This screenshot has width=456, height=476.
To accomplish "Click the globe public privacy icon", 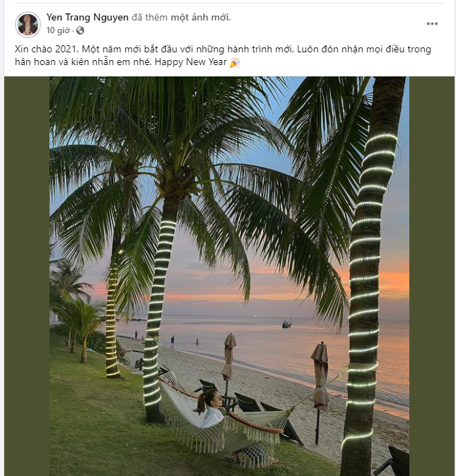I will [x=80, y=30].
